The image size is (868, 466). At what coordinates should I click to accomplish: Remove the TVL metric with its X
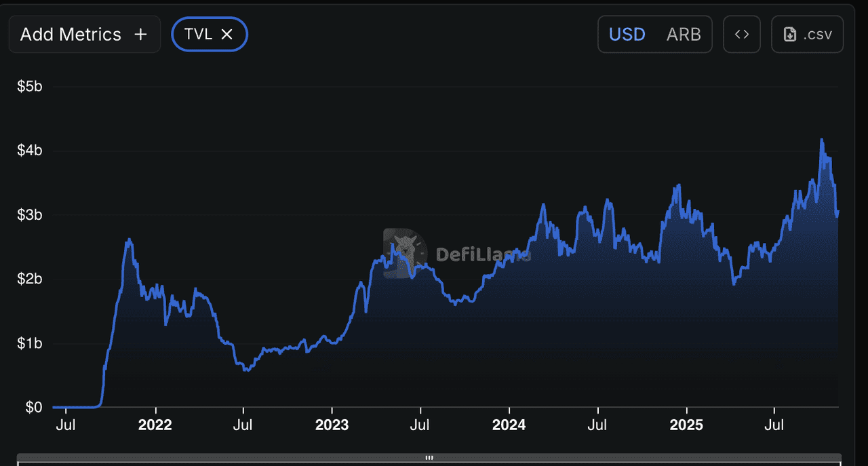point(227,35)
